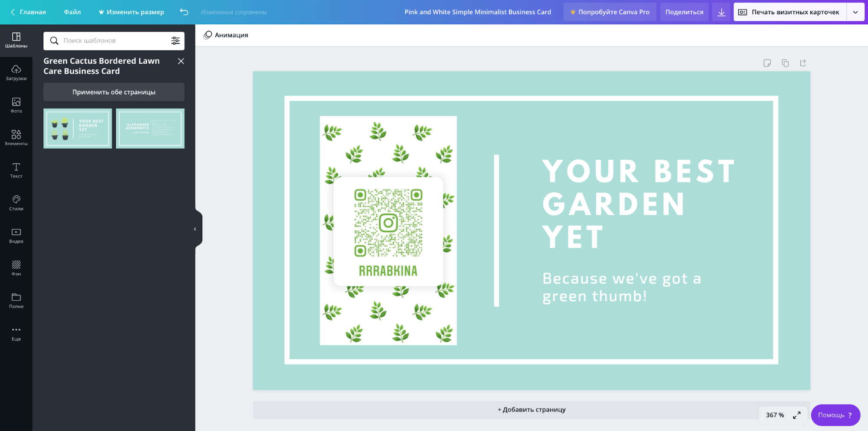868x431 pixels.
Task: Duplicate the page using copy icon
Action: click(x=785, y=63)
